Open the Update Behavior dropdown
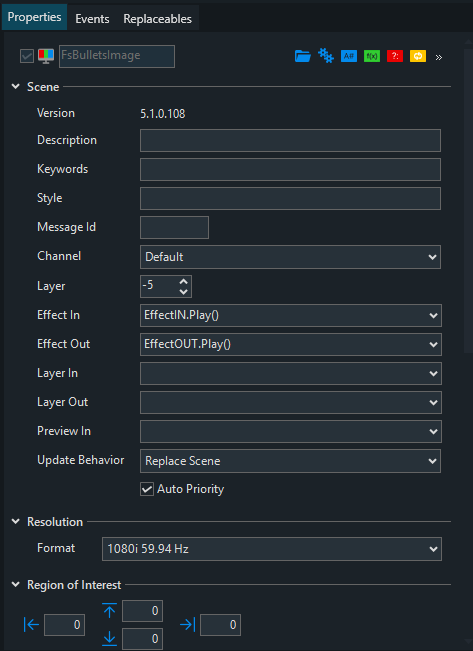Viewport: 473px width, 651px height. click(290, 461)
